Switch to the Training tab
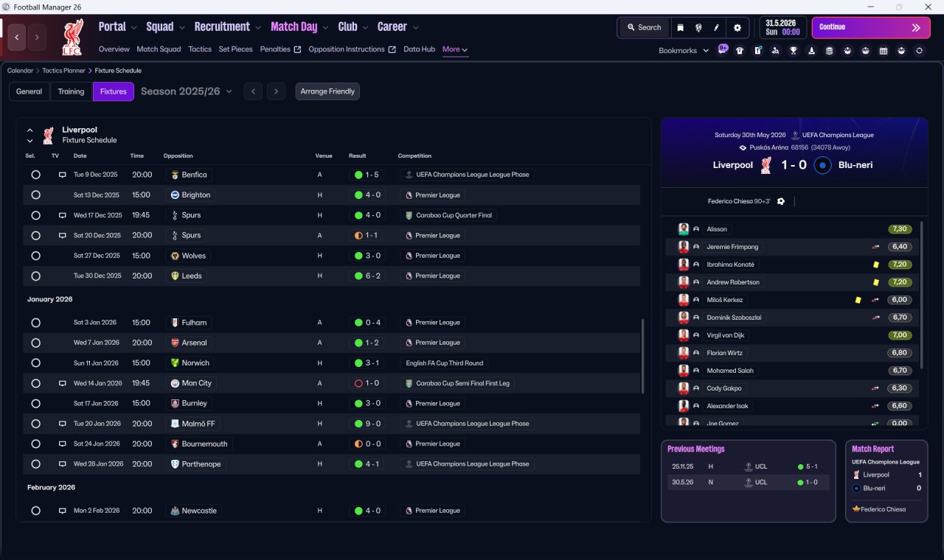This screenshot has height=560, width=944. click(71, 91)
